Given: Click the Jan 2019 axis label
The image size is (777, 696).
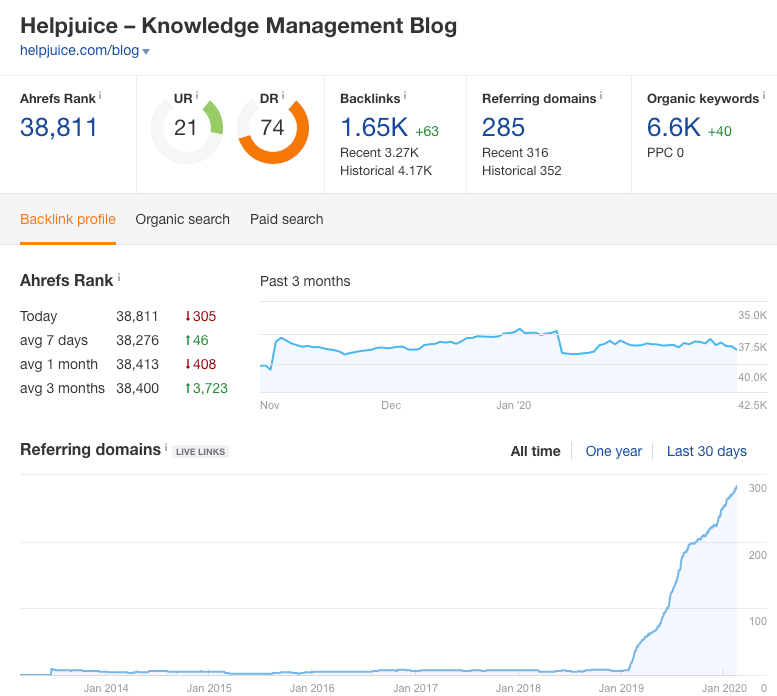Looking at the screenshot, I should pyautogui.click(x=621, y=688).
